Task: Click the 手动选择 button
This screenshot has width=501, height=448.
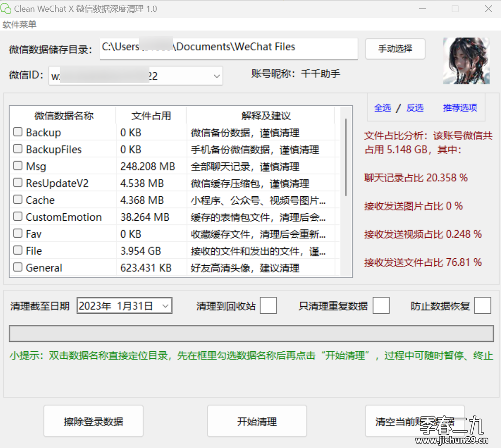Action: 395,49
